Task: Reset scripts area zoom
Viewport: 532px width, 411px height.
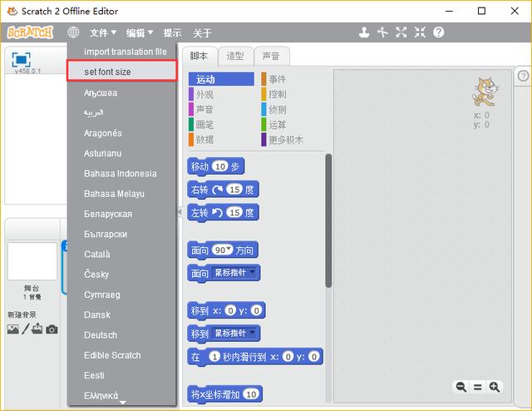Action: click(x=478, y=387)
